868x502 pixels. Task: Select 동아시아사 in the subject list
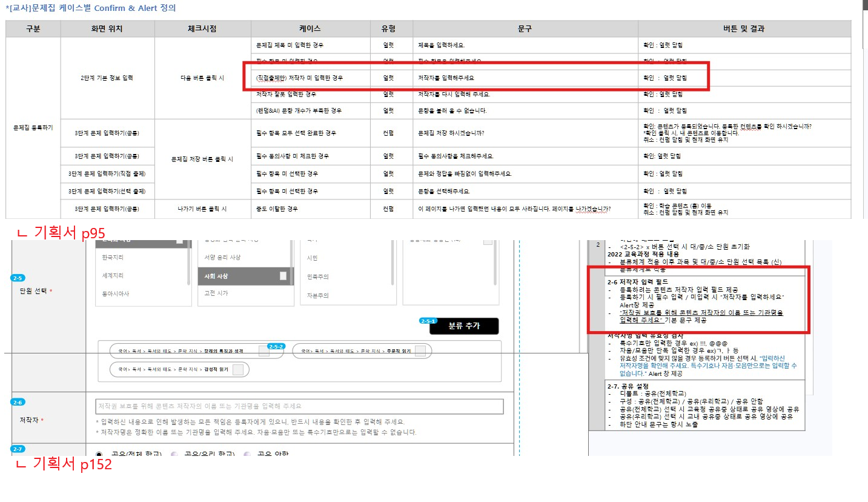click(116, 293)
